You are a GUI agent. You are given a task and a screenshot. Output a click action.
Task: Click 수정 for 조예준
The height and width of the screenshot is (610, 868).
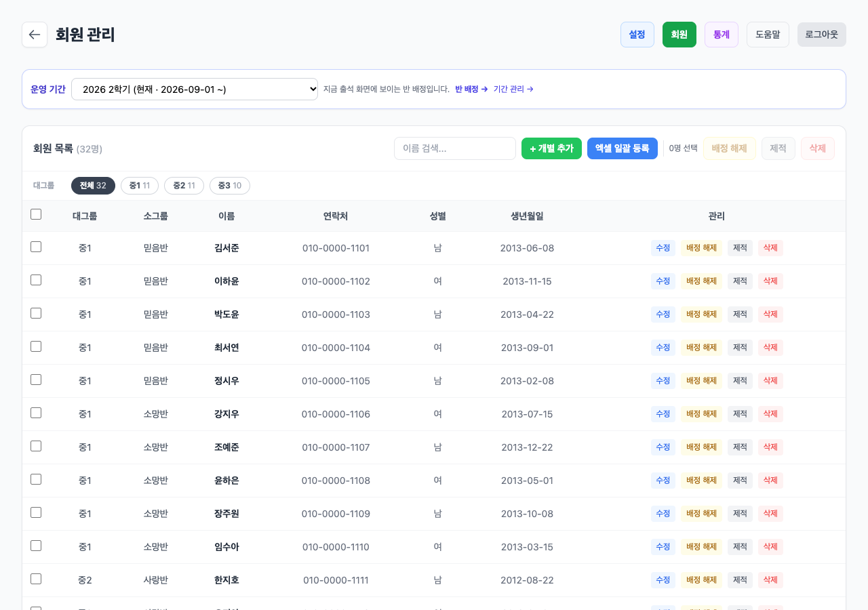coord(663,447)
